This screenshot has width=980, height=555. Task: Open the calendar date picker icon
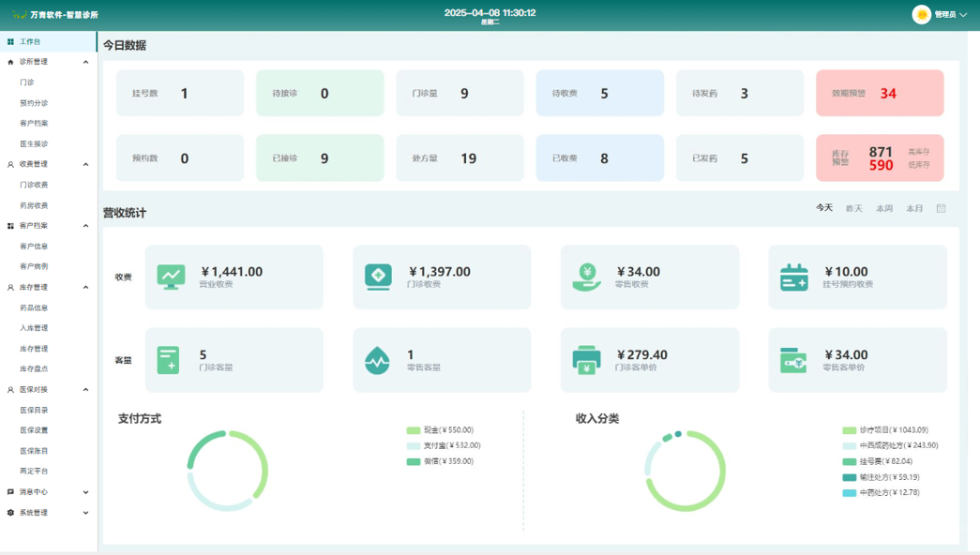[x=941, y=208]
